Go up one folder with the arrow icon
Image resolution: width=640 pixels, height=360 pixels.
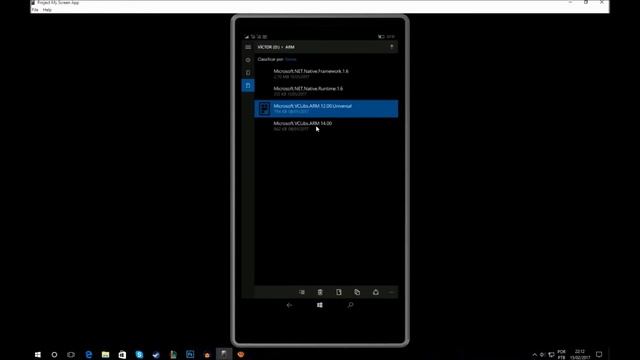click(x=391, y=47)
